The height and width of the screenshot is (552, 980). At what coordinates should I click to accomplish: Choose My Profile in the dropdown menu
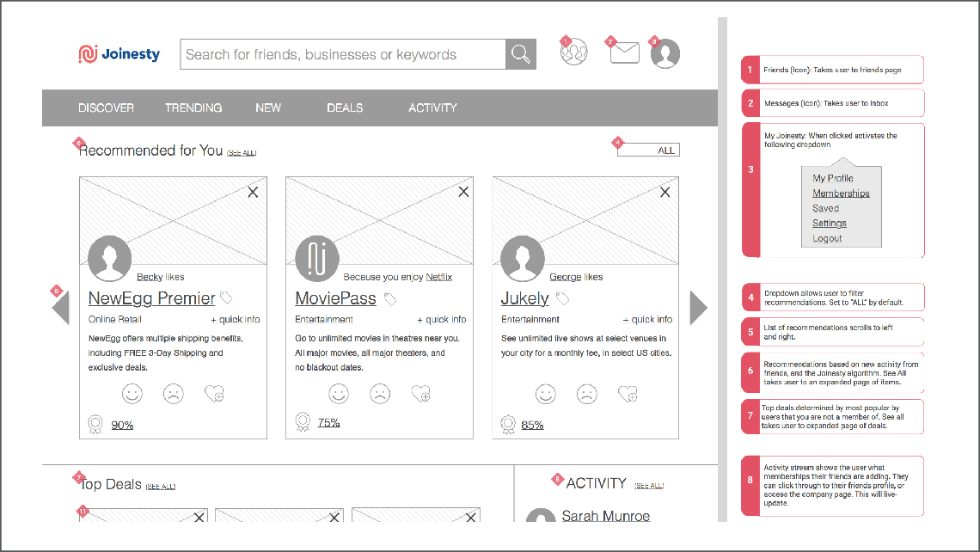pyautogui.click(x=833, y=178)
